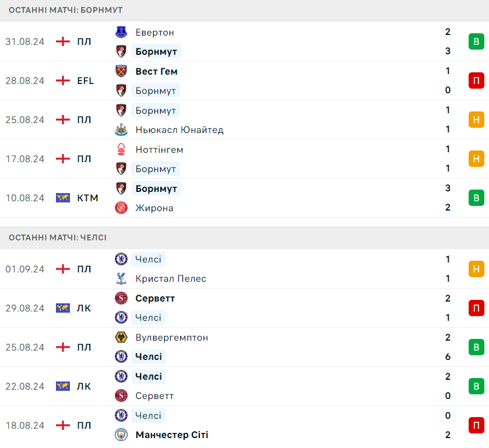Click the orange draw badge for Newcastle match
Screen dimensions: 489x448
(x=476, y=120)
